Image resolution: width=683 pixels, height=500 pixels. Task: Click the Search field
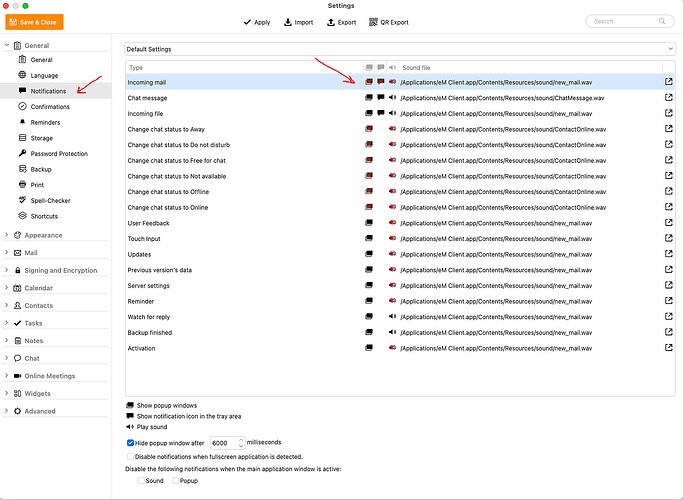(630, 21)
